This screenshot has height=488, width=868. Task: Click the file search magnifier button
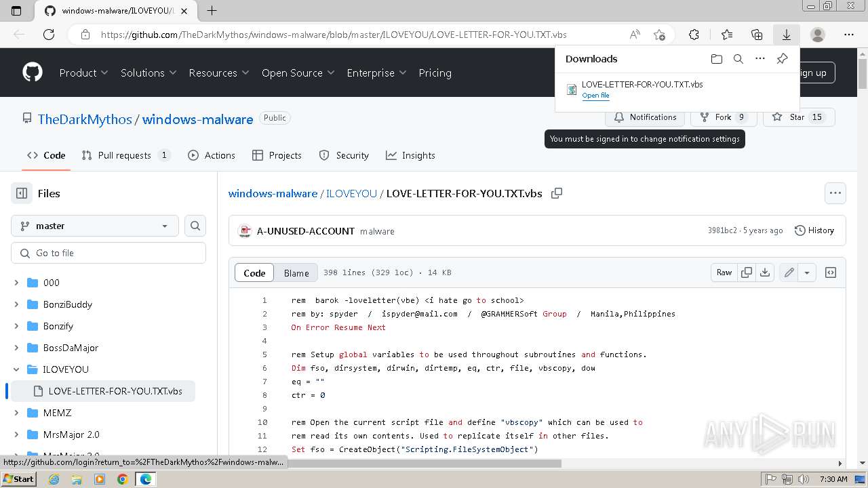pos(195,226)
